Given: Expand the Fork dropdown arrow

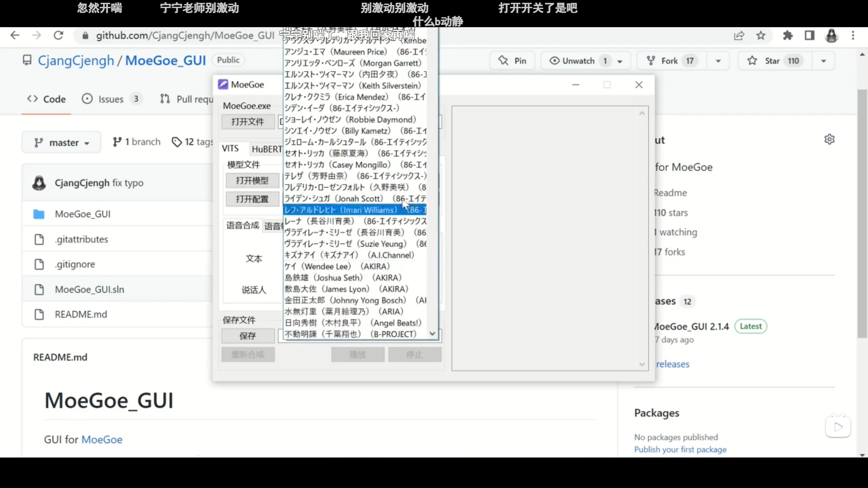Looking at the screenshot, I should [x=718, y=61].
